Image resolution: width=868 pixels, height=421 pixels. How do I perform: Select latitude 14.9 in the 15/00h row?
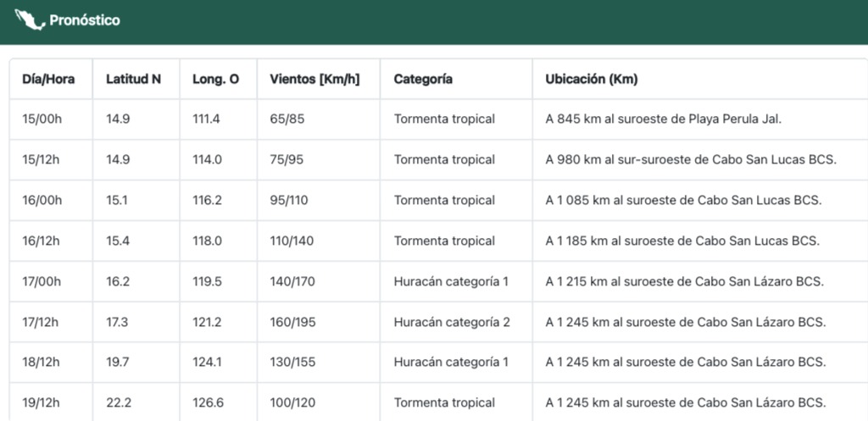click(x=118, y=119)
